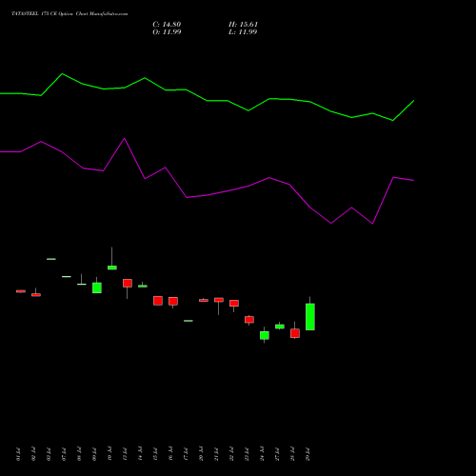Click the red candle on 15 Jul
Image resolution: width=476 pixels, height=476 pixels.
pyautogui.click(x=158, y=301)
